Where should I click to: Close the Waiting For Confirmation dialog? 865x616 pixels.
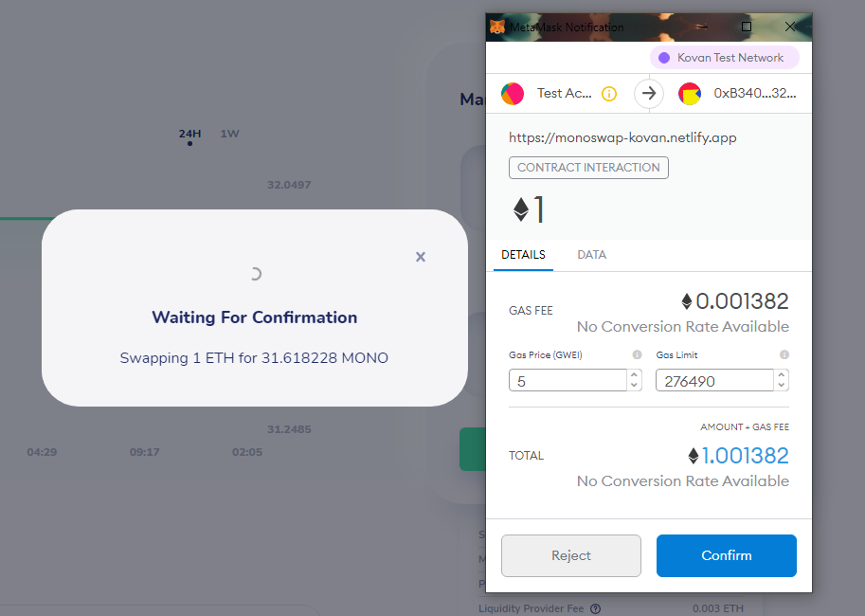(421, 257)
